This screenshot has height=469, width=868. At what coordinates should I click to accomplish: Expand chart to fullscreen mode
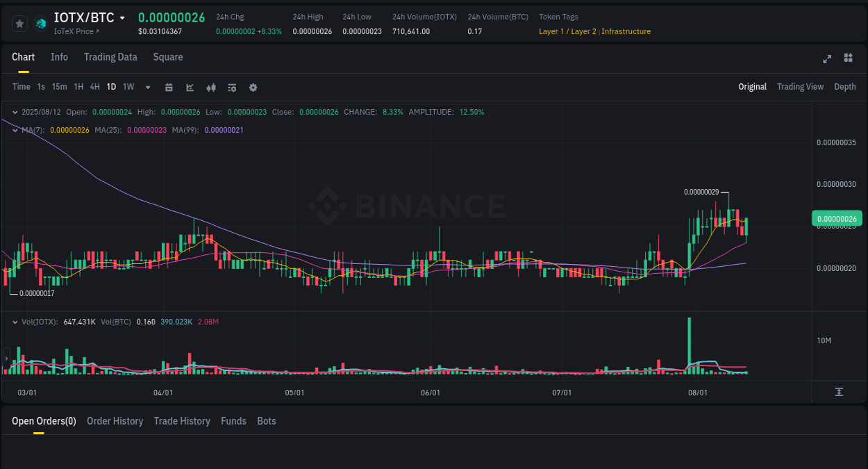[826, 59]
